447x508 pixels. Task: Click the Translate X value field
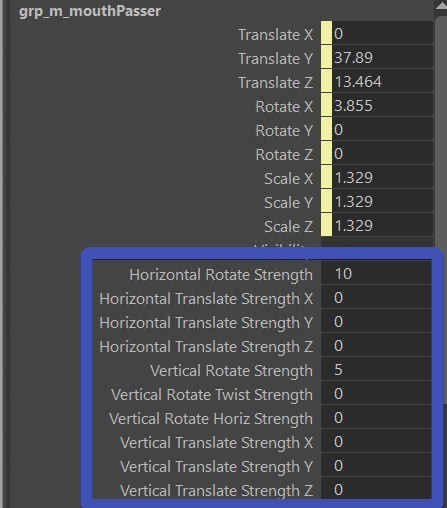coord(382,33)
